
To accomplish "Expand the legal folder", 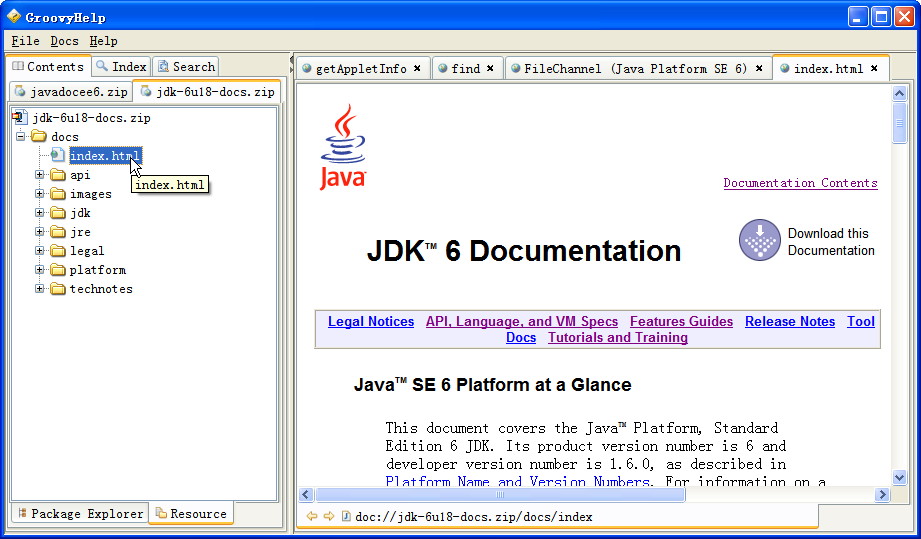I will coord(39,251).
